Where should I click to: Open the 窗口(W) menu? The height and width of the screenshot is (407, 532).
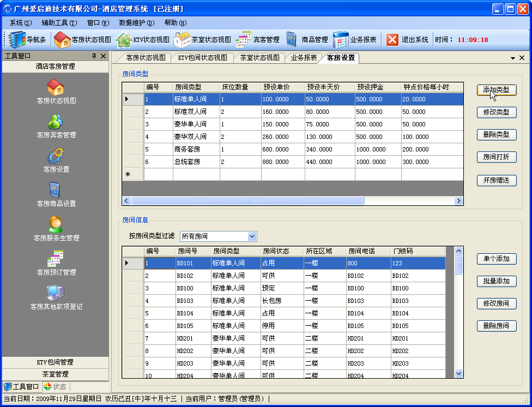pos(98,23)
